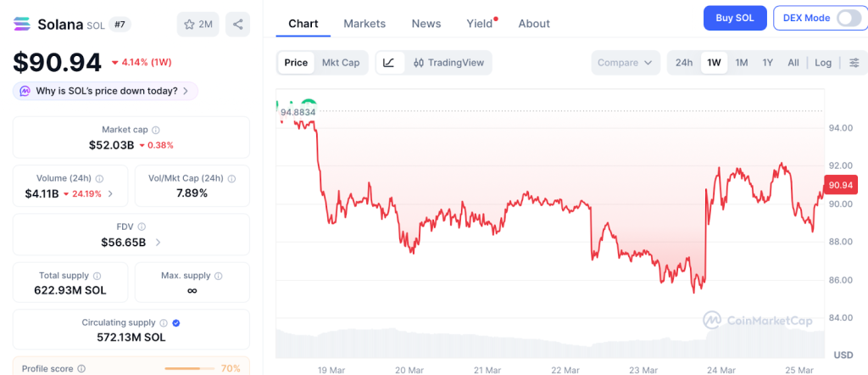The height and width of the screenshot is (375, 868).
Task: Click the Buy SOL button
Action: (x=735, y=18)
